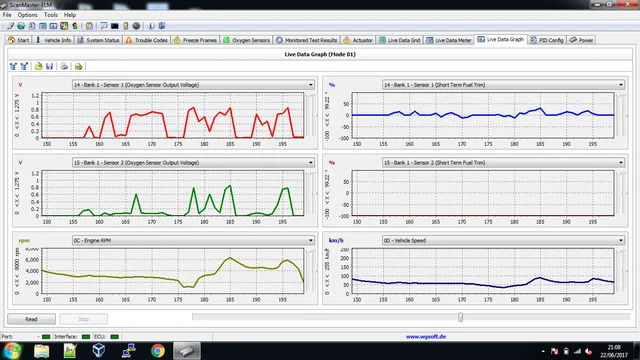Open the www.wgsoft.de link

click(x=426, y=337)
